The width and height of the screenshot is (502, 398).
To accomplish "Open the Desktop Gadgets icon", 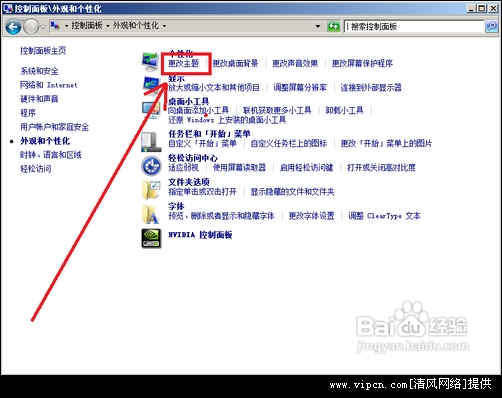I will 151,110.
